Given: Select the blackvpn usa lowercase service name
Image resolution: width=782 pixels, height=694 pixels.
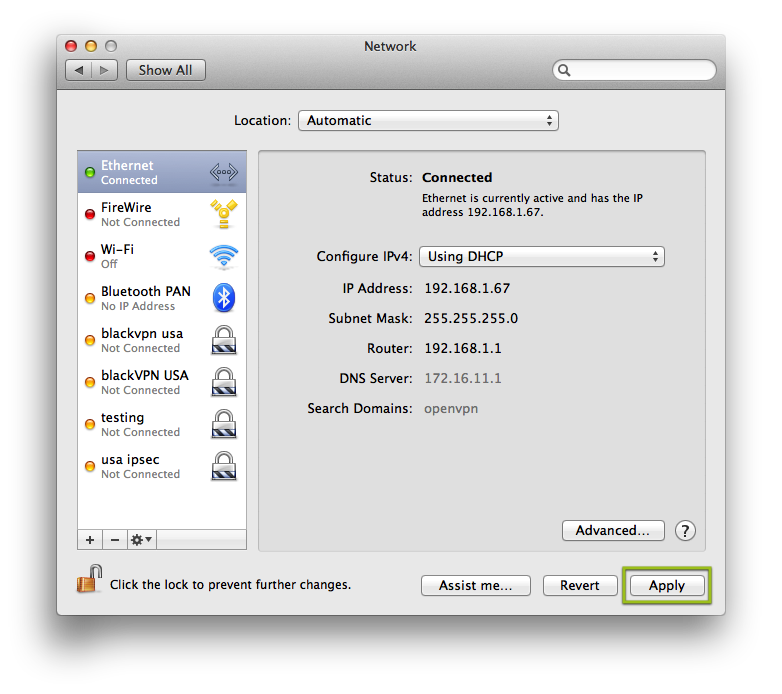Looking at the screenshot, I should click(x=142, y=334).
